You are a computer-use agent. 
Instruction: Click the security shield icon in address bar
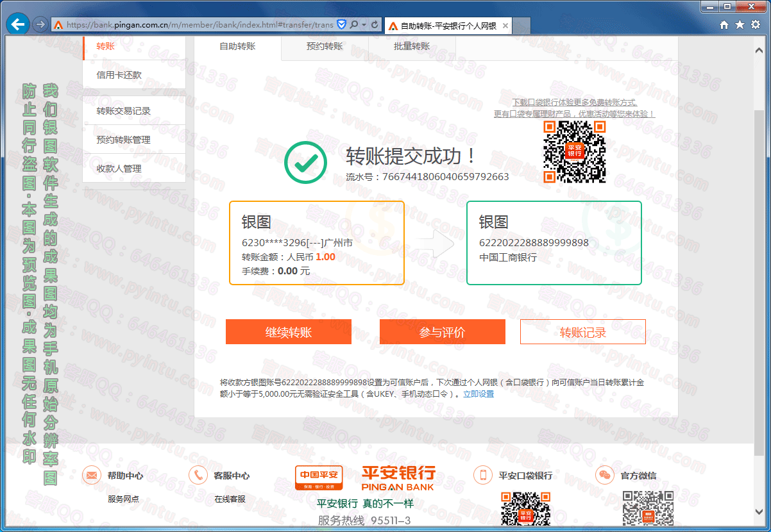click(341, 25)
